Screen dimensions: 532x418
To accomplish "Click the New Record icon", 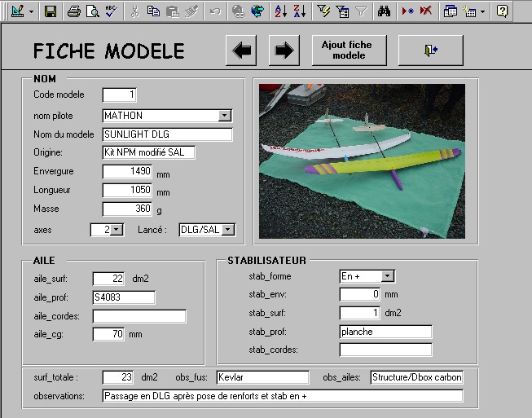I will click(x=407, y=11).
